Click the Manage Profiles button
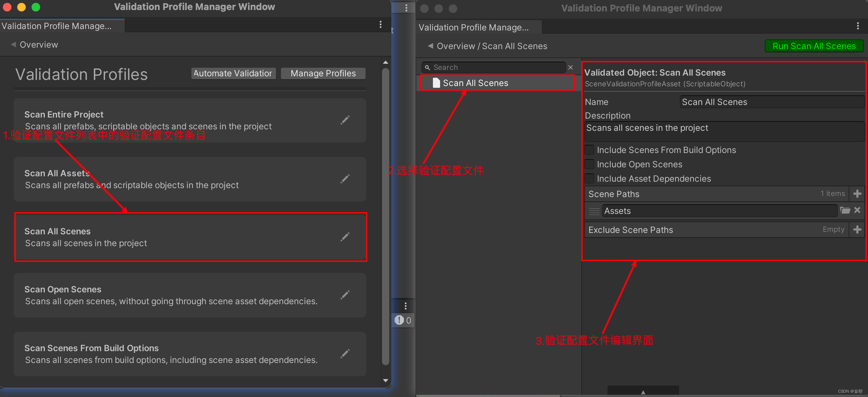This screenshot has height=397, width=868. (x=323, y=73)
